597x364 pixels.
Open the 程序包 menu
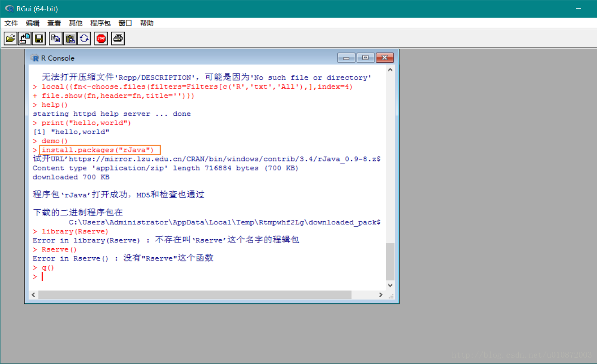coord(100,23)
